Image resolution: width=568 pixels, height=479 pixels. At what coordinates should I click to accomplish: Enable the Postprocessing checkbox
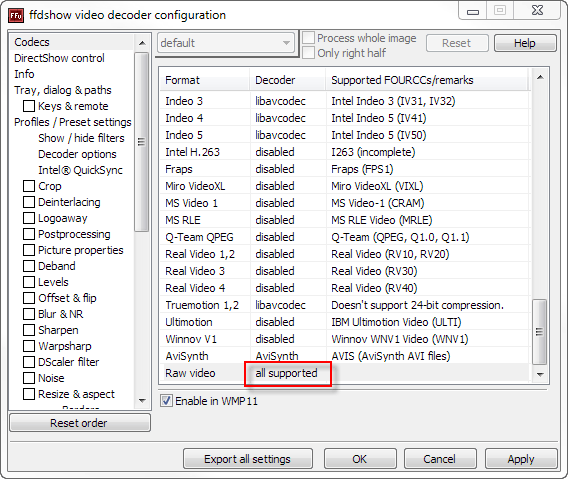(x=29, y=234)
